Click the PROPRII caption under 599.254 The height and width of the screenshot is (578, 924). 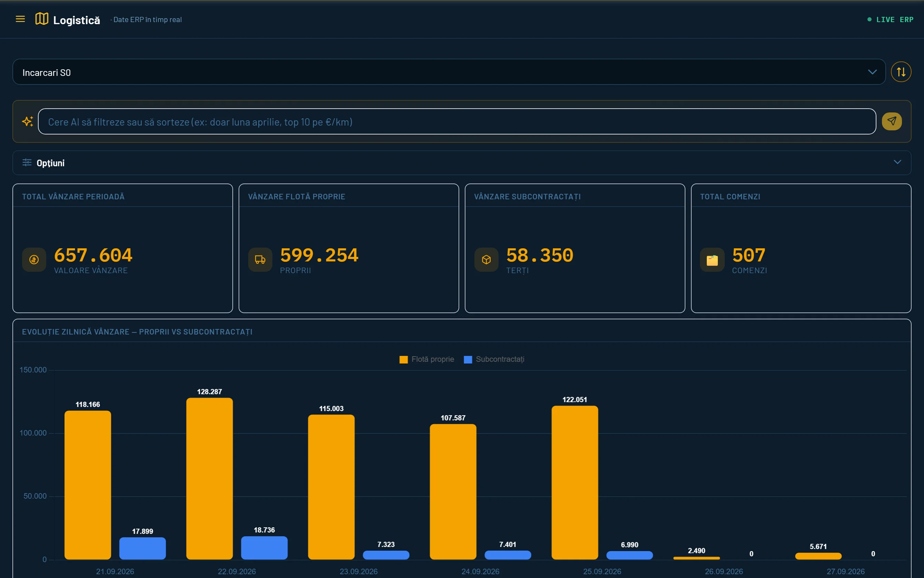pyautogui.click(x=295, y=270)
